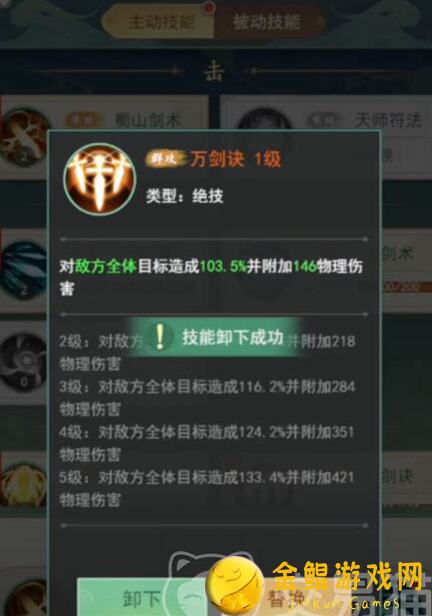Screen dimensions: 432x616
Task: Click the 金鲲游戏网 gold coin logo
Action: [x=235, y=587]
